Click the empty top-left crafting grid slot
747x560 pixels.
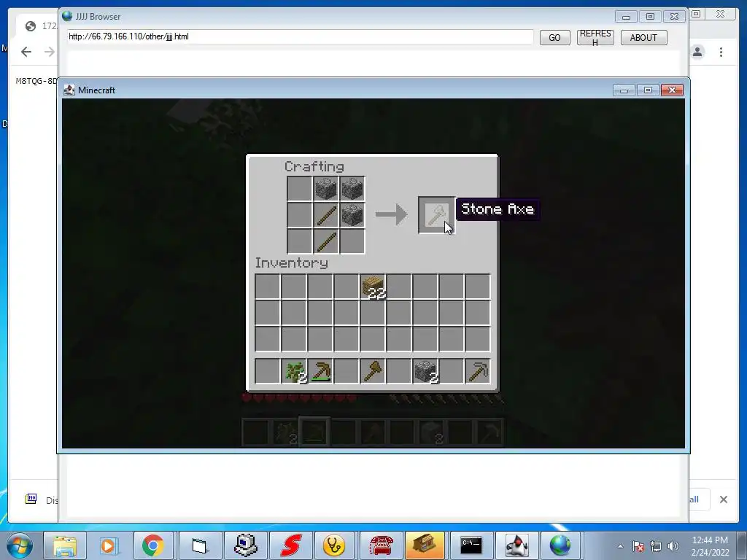300,189
